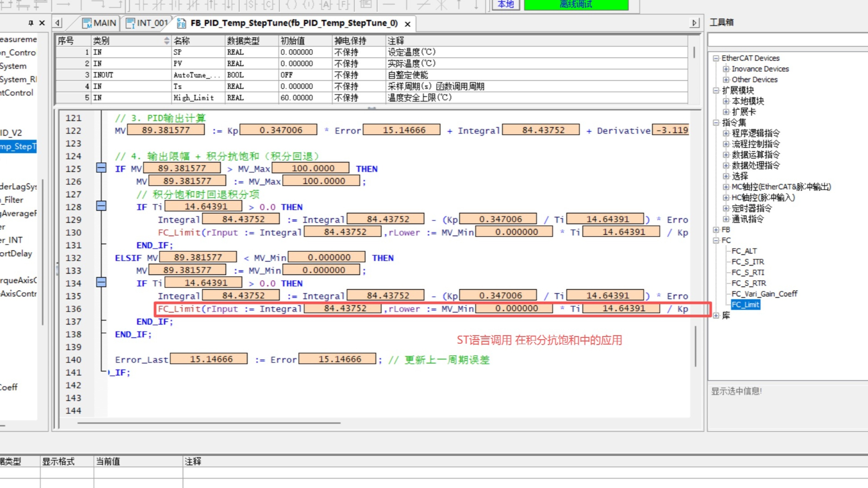
Task: Click the pin icon on left panel
Action: (x=31, y=23)
